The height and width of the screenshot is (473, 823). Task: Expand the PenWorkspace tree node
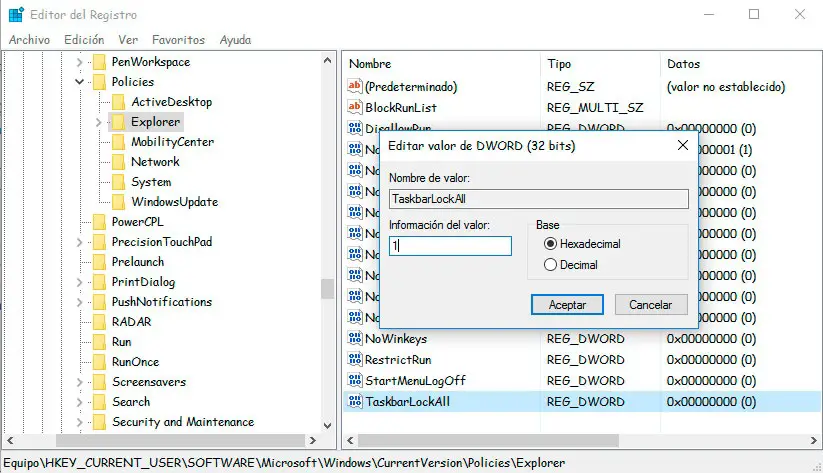79,62
